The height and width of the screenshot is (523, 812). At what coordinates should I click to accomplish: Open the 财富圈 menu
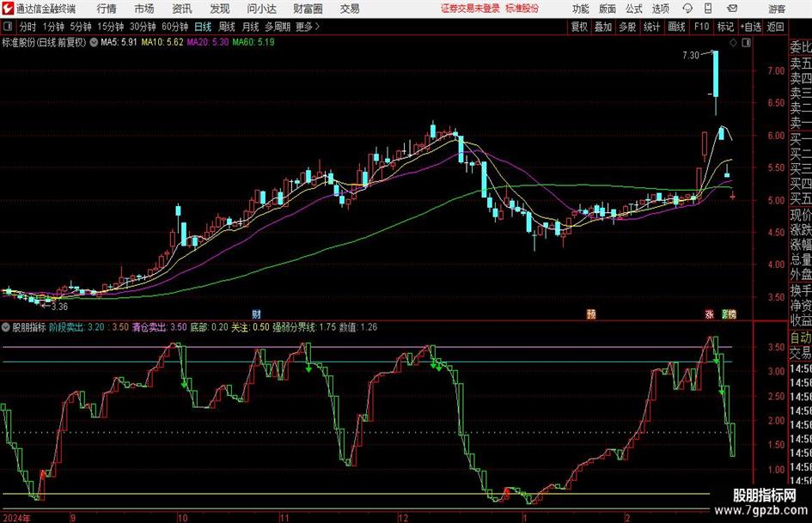point(308,9)
